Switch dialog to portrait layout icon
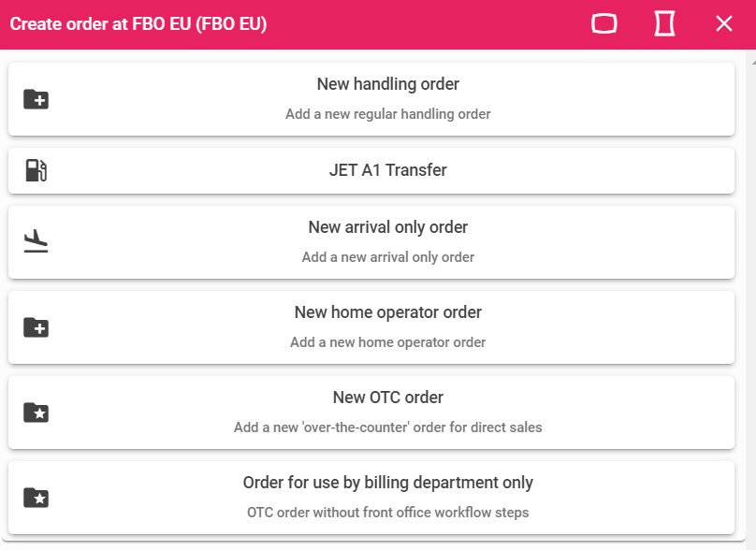 pos(664,23)
